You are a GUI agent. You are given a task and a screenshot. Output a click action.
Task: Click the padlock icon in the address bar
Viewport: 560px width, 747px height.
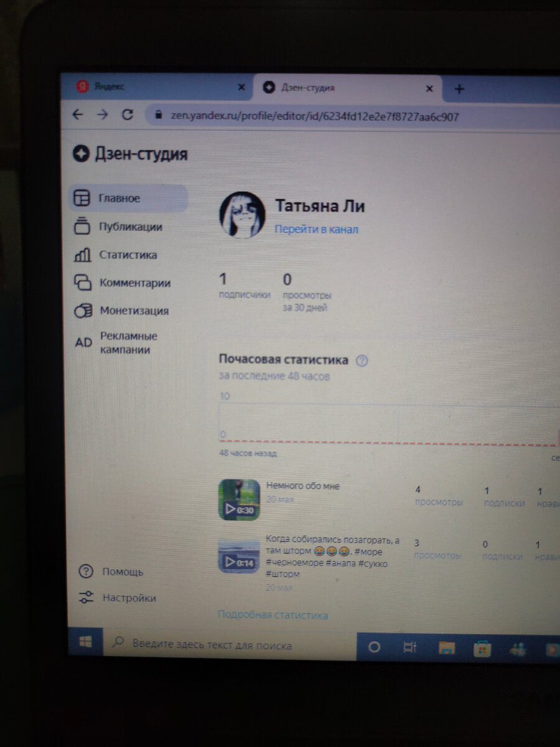(158, 115)
